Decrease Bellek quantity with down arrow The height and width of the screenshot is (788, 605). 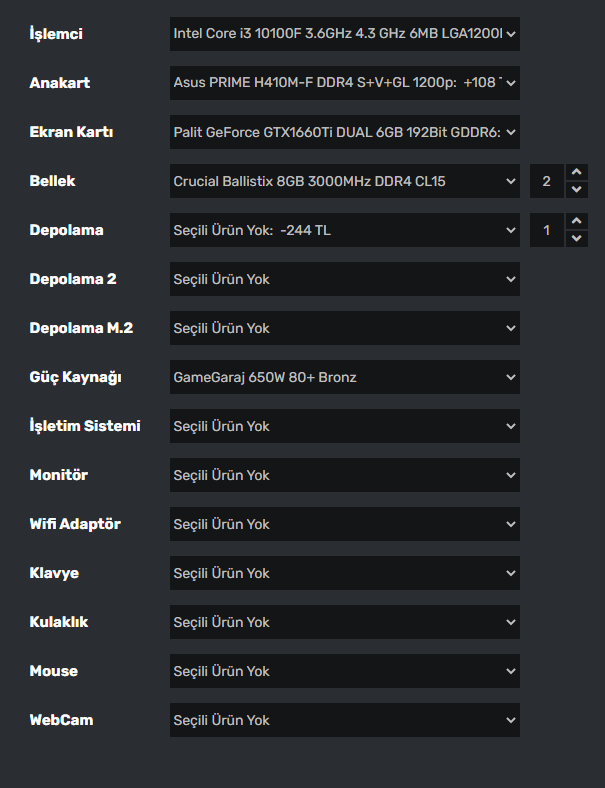577,189
